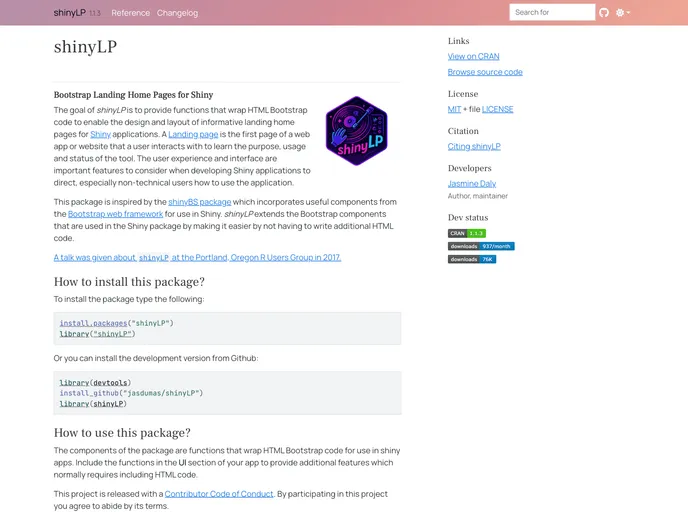This screenshot has height=512, width=688.
Task: Click the "Dev status" sidebar heading
Action: [x=468, y=218]
